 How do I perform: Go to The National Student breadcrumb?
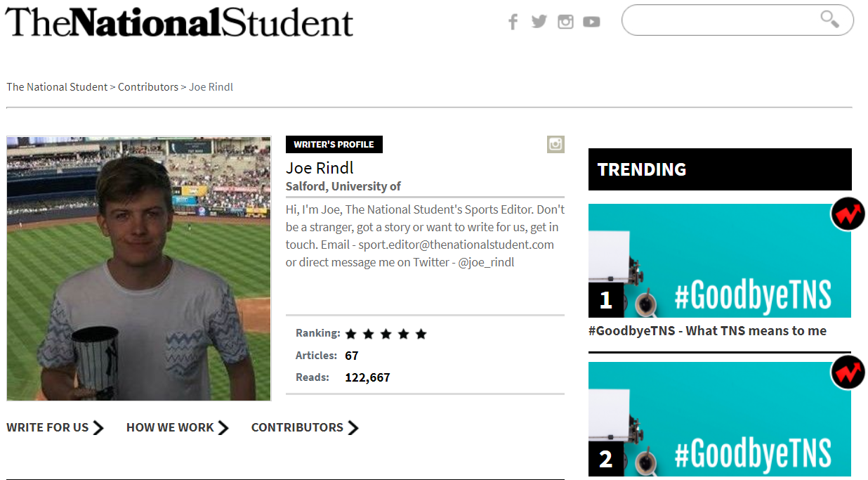(57, 87)
